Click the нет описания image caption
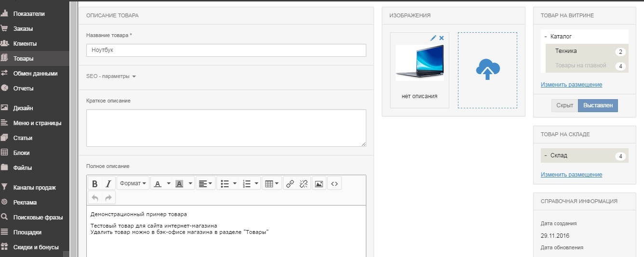The height and width of the screenshot is (257, 644). click(x=419, y=96)
